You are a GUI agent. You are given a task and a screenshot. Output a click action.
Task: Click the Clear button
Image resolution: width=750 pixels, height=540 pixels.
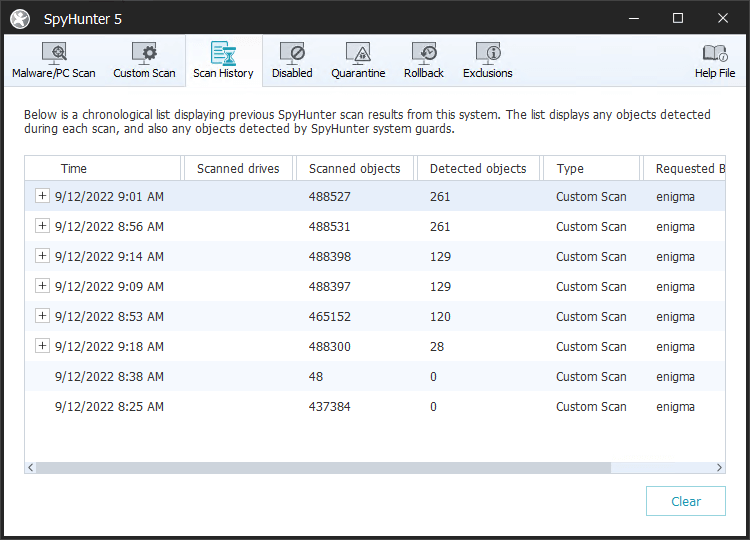click(x=685, y=501)
